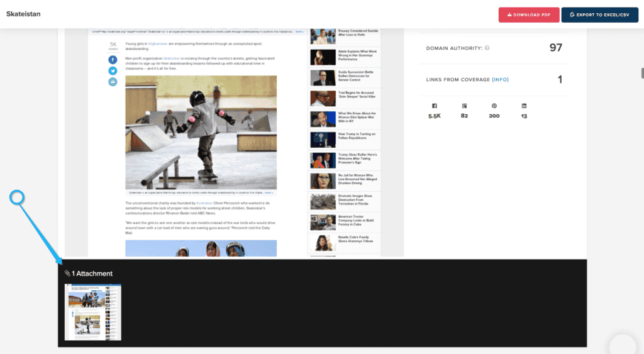
Task: Click the email share button in the article
Action: tap(113, 82)
